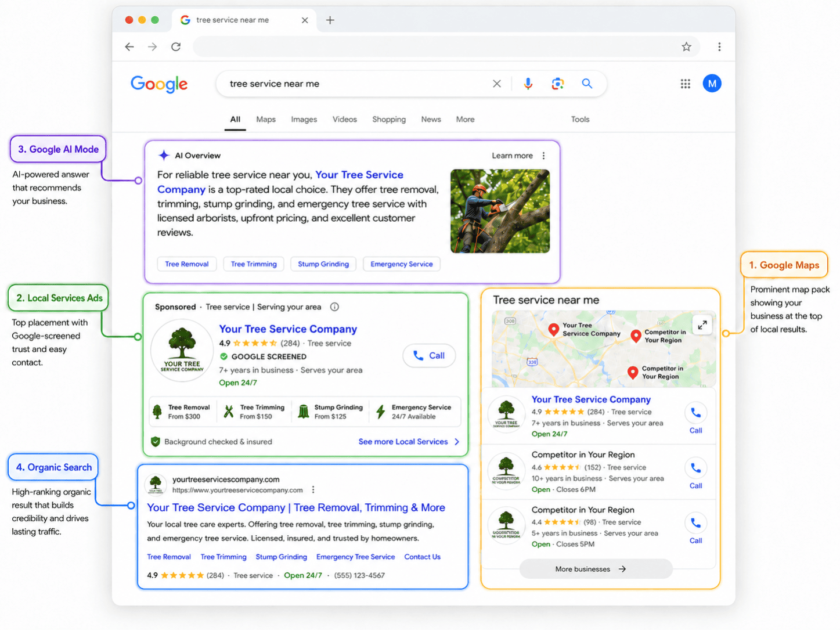Switch to the Images tab
This screenshot has height=631, width=840.
click(x=304, y=120)
